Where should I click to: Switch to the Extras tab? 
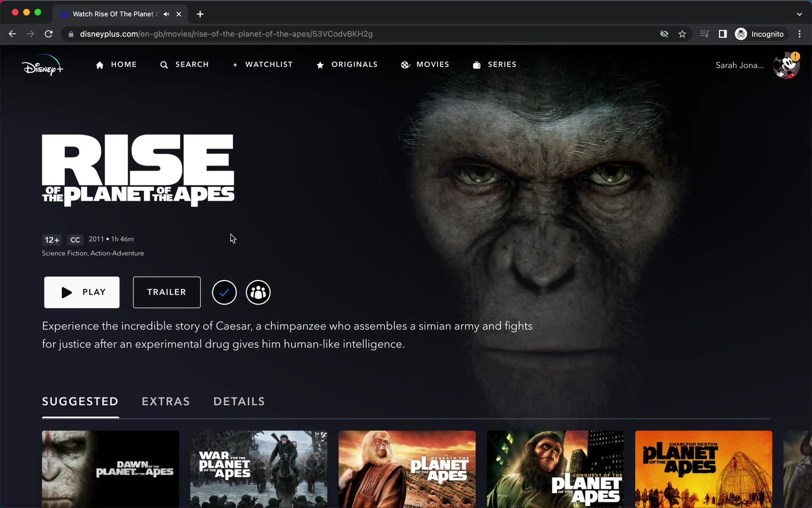[166, 401]
